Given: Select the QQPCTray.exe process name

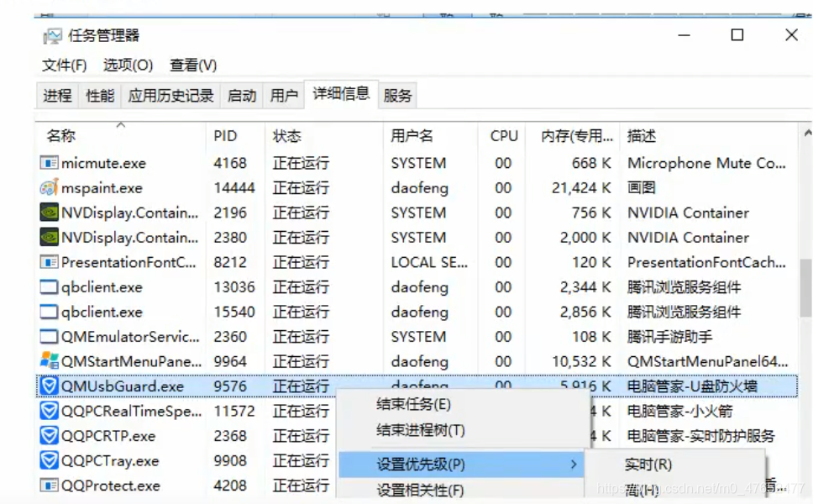Looking at the screenshot, I should (x=110, y=460).
